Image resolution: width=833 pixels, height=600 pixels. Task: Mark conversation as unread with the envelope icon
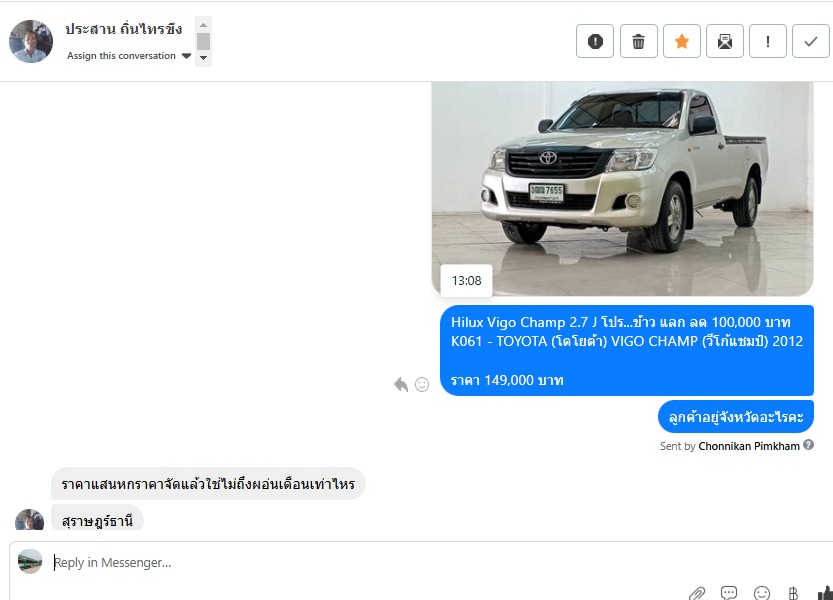pyautogui.click(x=725, y=41)
